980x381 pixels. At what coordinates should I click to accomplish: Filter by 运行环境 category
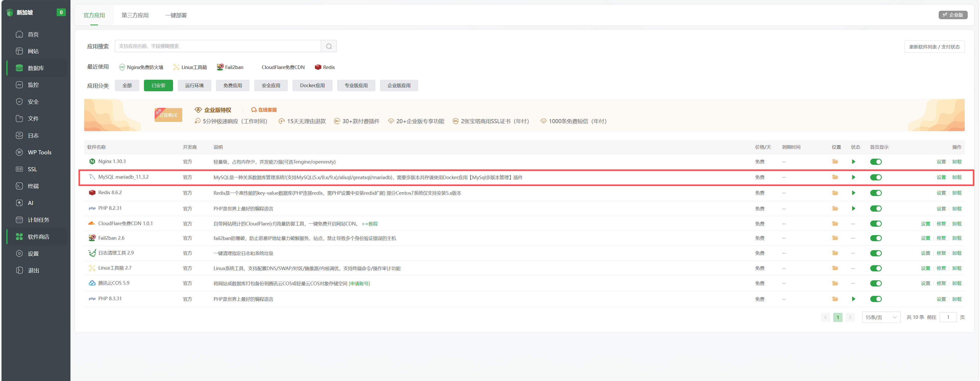(x=194, y=86)
